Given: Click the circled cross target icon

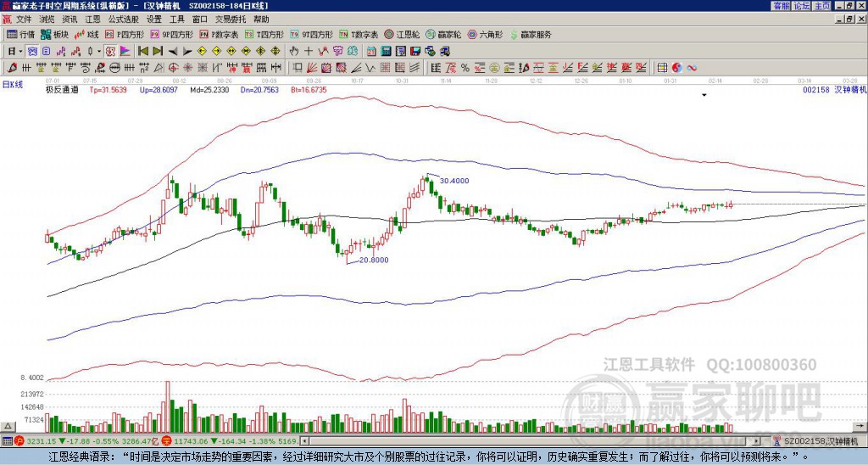Looking at the screenshot, I should pos(173,68).
